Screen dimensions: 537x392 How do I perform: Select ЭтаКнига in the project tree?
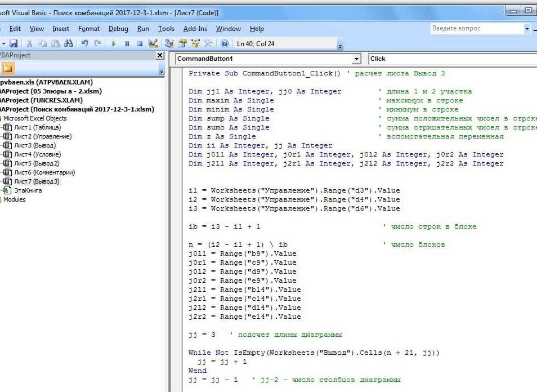28,190
